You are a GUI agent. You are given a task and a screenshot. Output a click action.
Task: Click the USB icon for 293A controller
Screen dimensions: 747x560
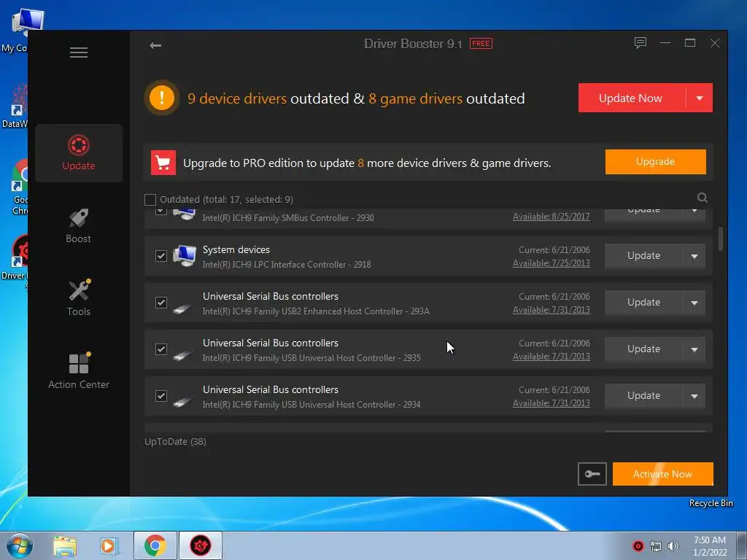pyautogui.click(x=182, y=308)
